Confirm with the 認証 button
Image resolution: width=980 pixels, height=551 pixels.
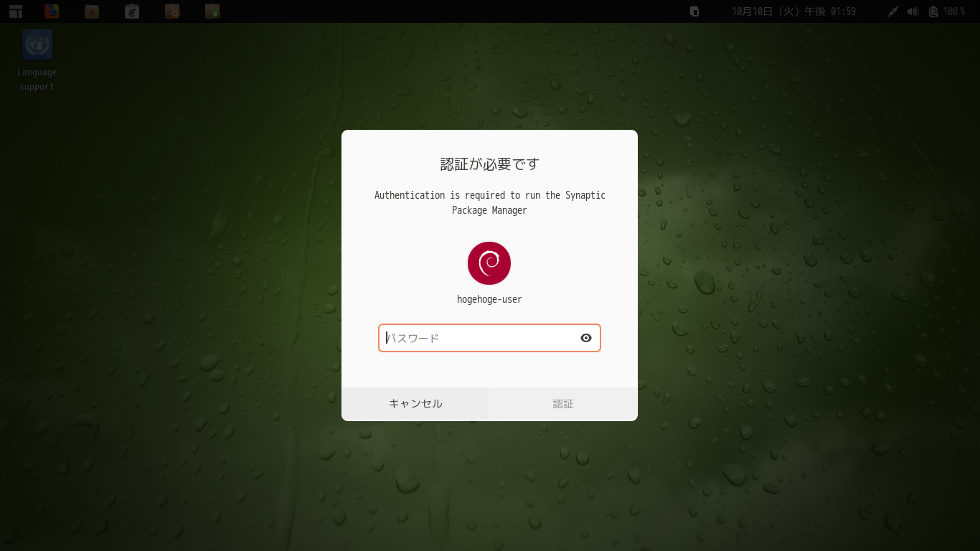point(563,404)
